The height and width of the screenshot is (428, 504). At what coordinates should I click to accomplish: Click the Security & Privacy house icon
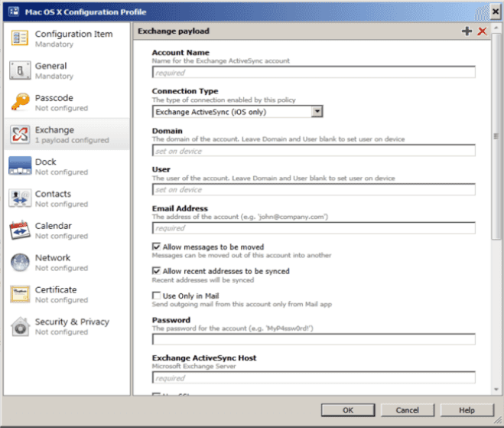20,326
